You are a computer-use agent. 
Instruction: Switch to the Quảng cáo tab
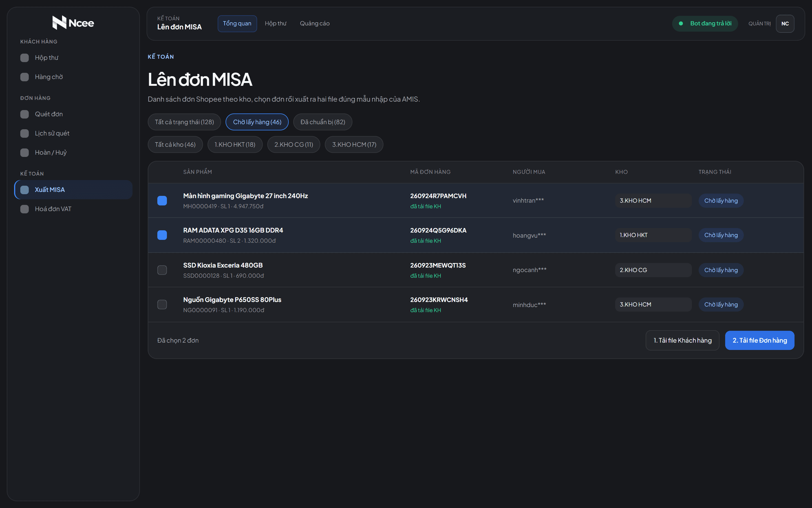click(x=314, y=23)
